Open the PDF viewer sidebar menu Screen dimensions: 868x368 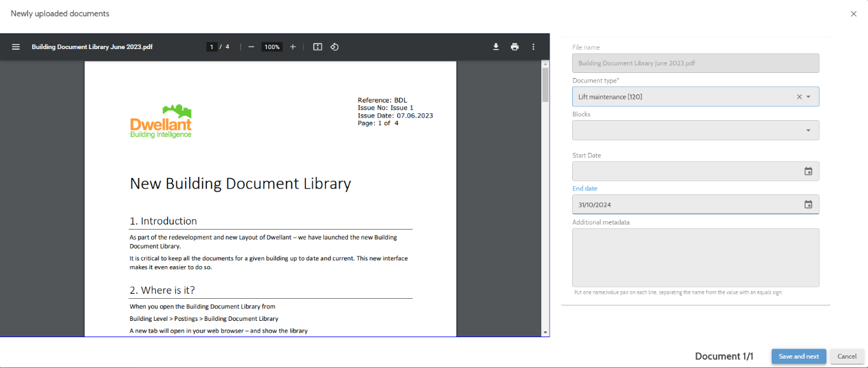pos(16,47)
